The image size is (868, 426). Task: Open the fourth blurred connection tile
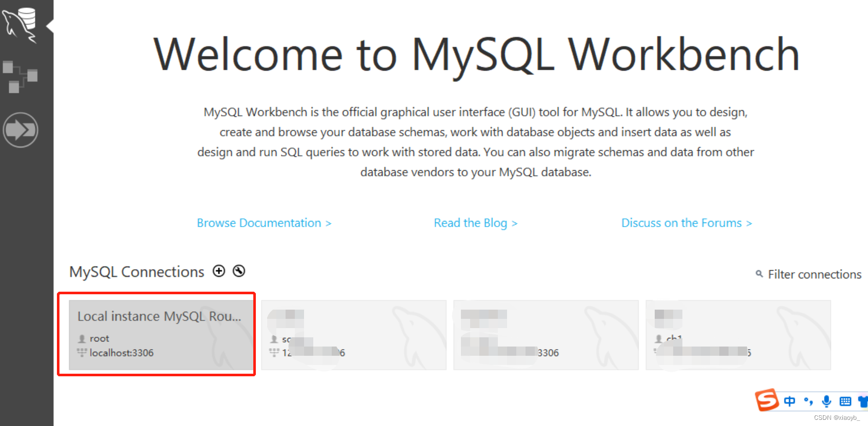[738, 335]
